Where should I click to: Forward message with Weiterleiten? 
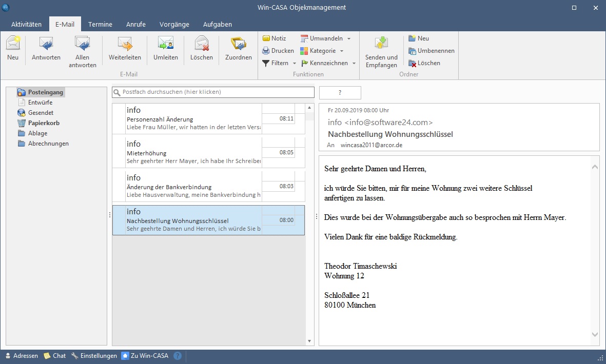(125, 48)
